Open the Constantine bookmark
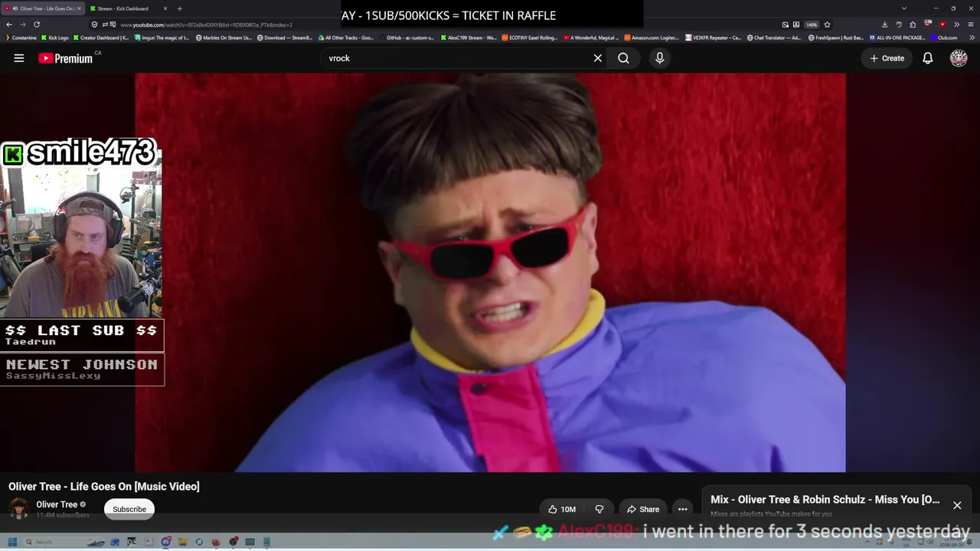980x551 pixels. [21, 37]
